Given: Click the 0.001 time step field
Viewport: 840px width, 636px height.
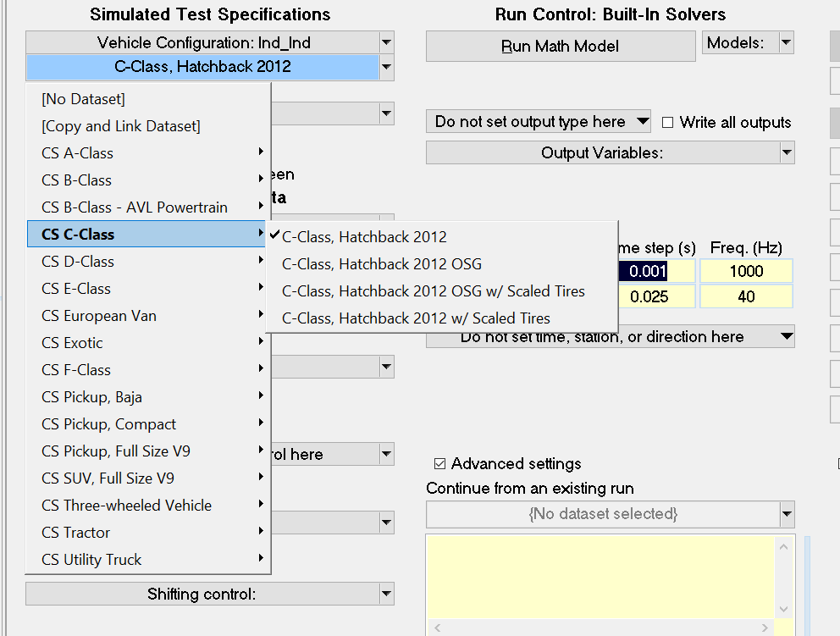Looking at the screenshot, I should click(x=656, y=271).
